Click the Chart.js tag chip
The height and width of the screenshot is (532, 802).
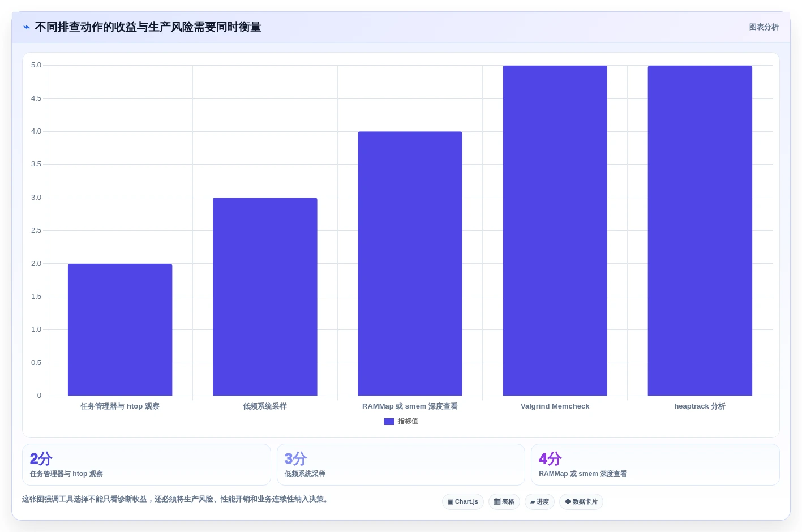pos(462,502)
